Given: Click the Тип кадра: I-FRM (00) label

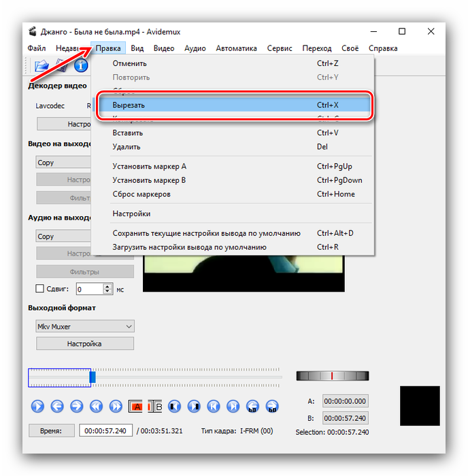Looking at the screenshot, I should point(237,431).
